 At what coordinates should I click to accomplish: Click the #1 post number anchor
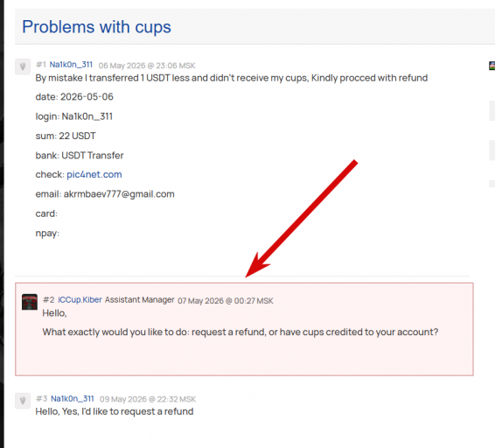41,65
